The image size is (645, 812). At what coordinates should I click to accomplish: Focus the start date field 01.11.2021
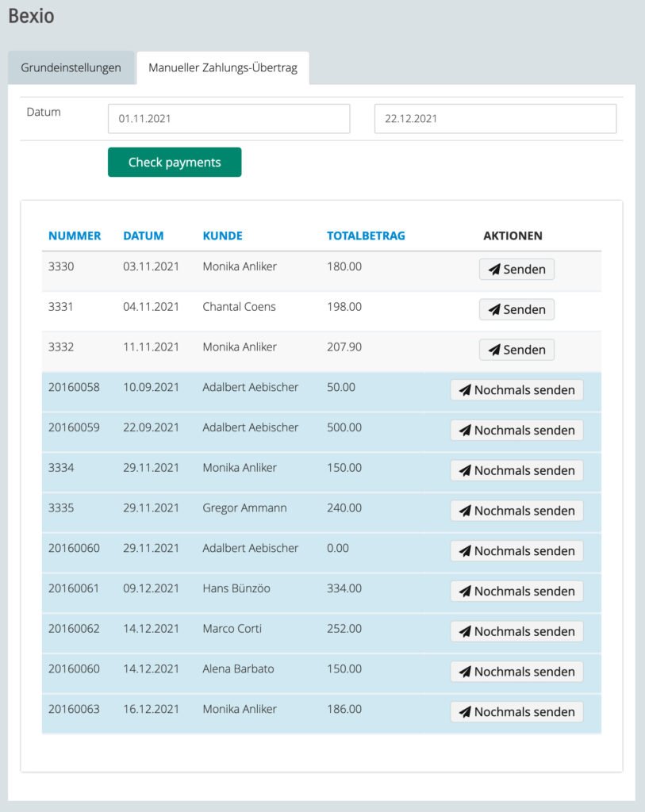(x=228, y=119)
